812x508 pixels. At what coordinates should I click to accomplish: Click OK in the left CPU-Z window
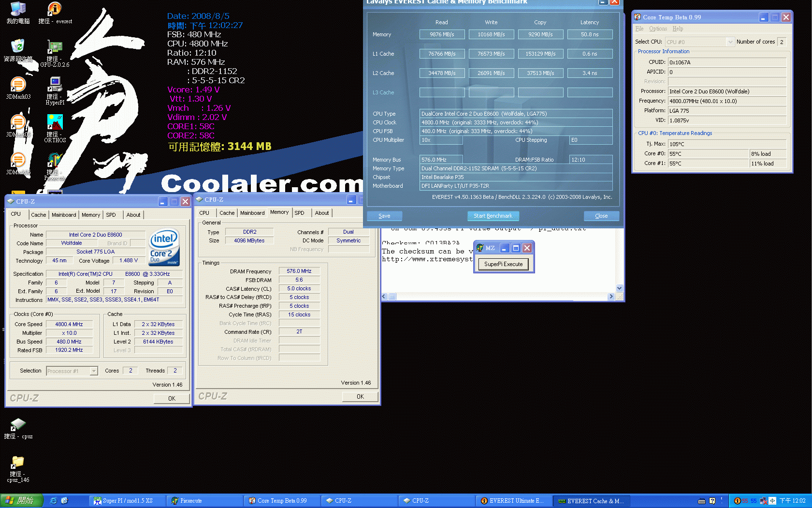172,399
